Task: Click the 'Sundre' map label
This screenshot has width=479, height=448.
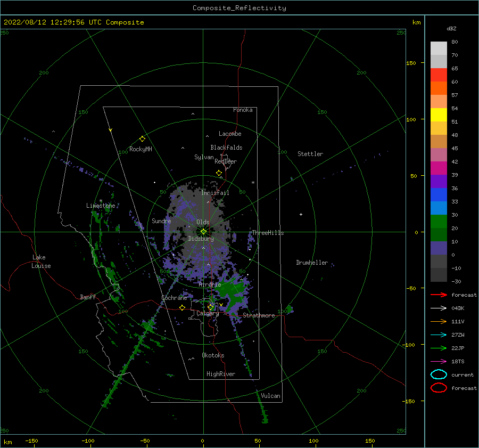Action: pos(161,221)
